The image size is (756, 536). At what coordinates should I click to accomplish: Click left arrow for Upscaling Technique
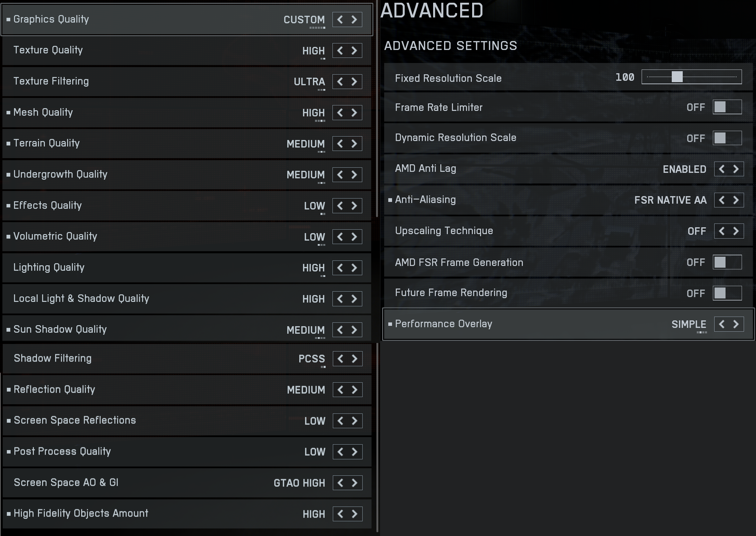click(x=722, y=231)
